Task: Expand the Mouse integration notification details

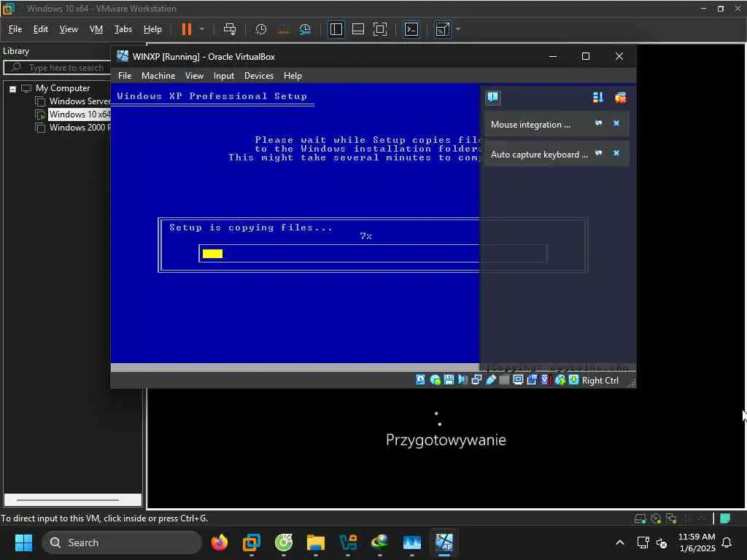Action: pyautogui.click(x=599, y=123)
